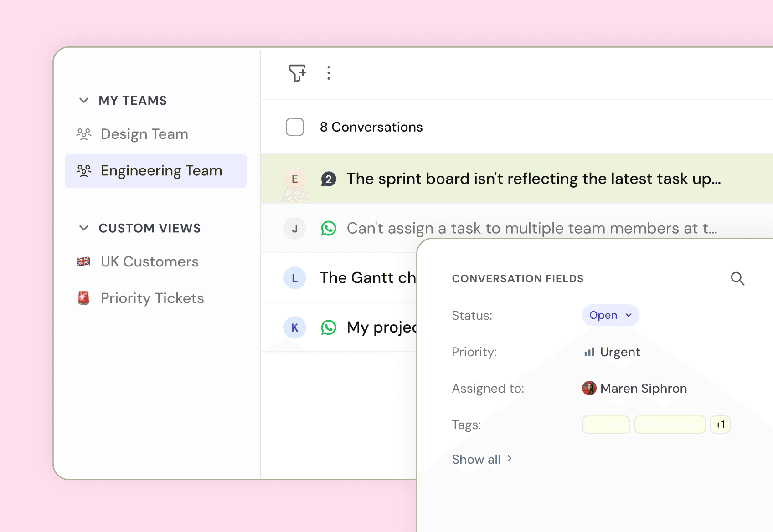Select the Design Team people icon
Screen dimensions: 773x532
(84, 133)
